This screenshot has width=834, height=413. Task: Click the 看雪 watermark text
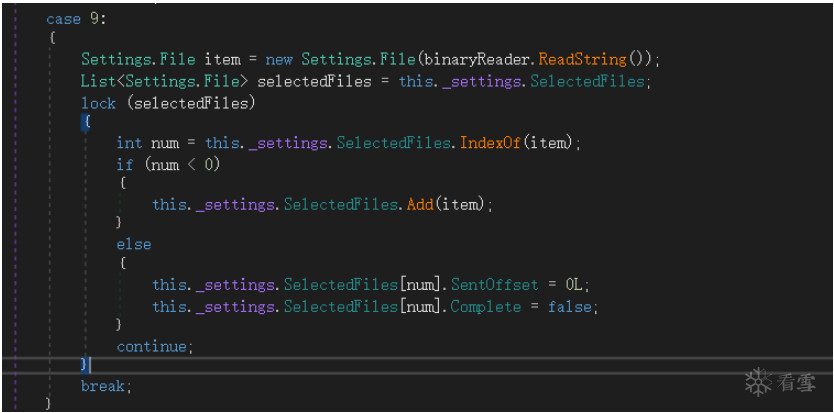click(795, 382)
